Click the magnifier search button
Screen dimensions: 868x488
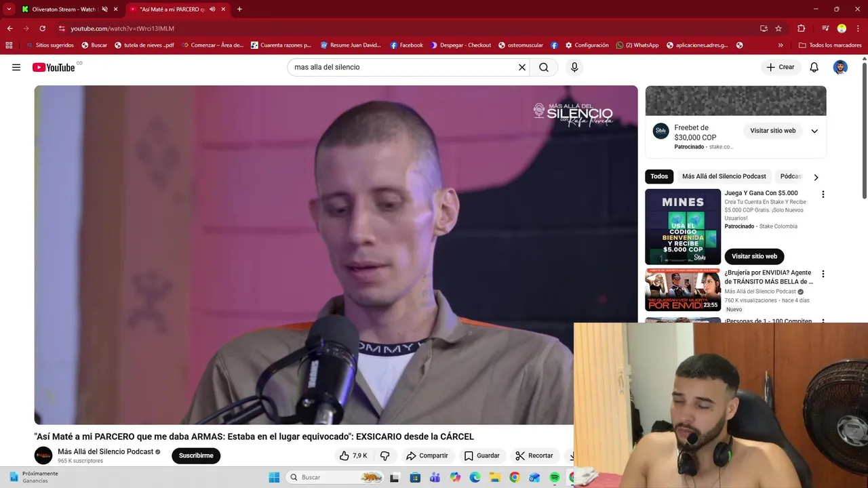click(544, 67)
